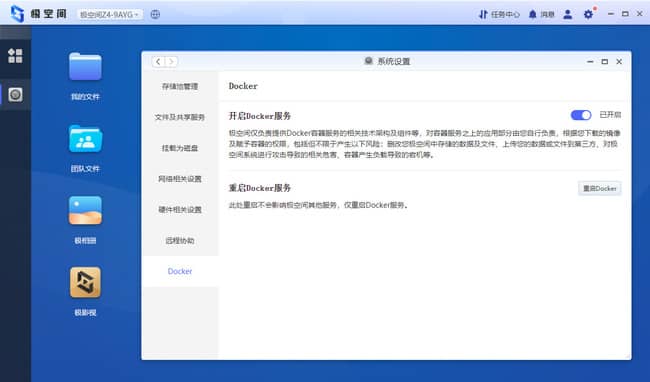Open 消息 notifications bell
Image resolution: width=650 pixels, height=382 pixels.
[541, 15]
